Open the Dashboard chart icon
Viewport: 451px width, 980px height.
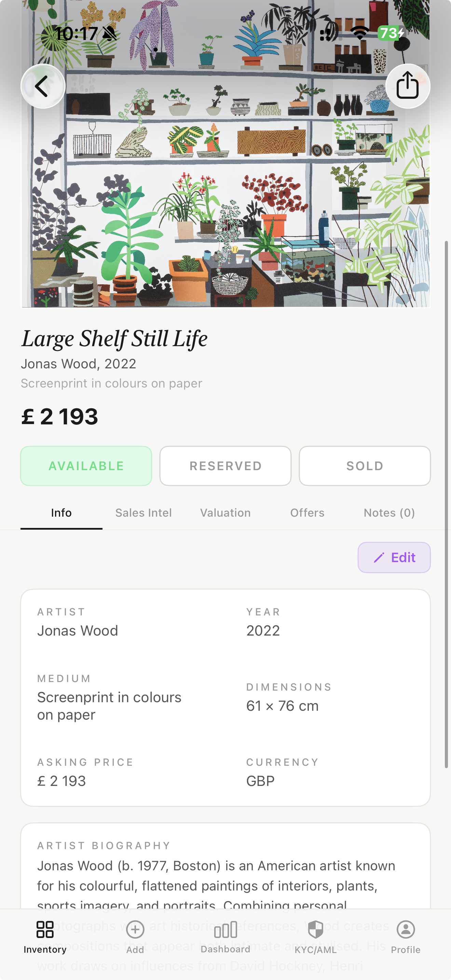[225, 929]
